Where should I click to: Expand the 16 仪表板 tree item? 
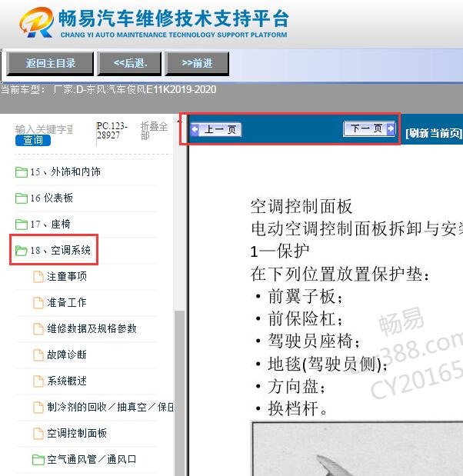click(52, 198)
